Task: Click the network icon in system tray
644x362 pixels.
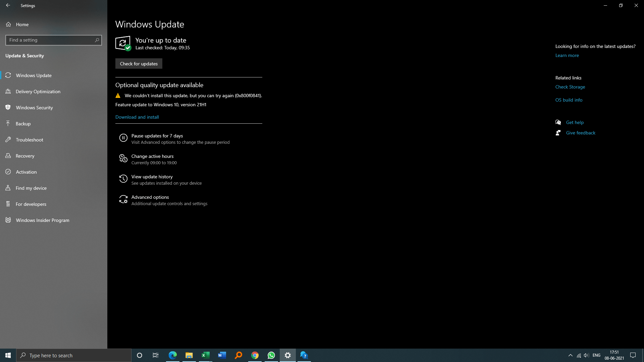Action: tap(579, 355)
